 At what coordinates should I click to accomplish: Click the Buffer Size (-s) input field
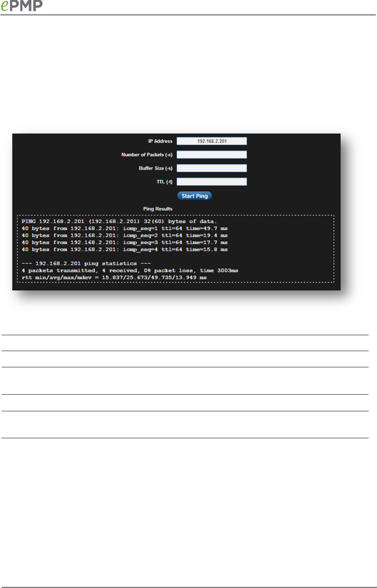coord(211,168)
